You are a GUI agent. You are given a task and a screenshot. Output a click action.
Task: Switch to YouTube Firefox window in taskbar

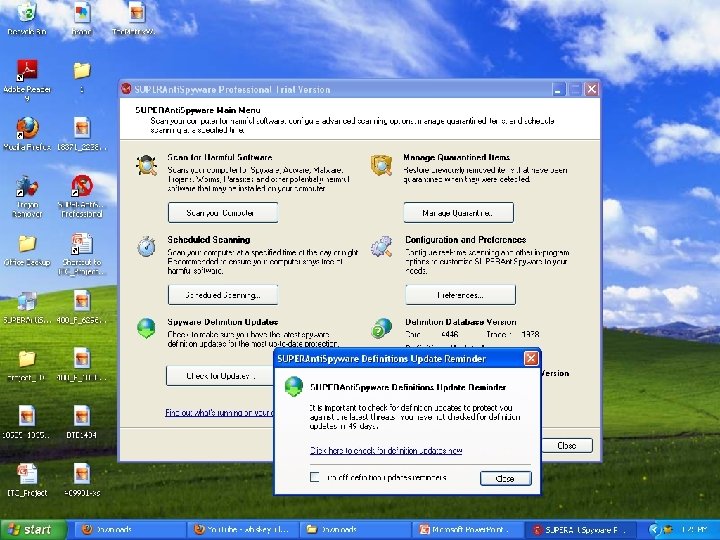[x=242, y=530]
